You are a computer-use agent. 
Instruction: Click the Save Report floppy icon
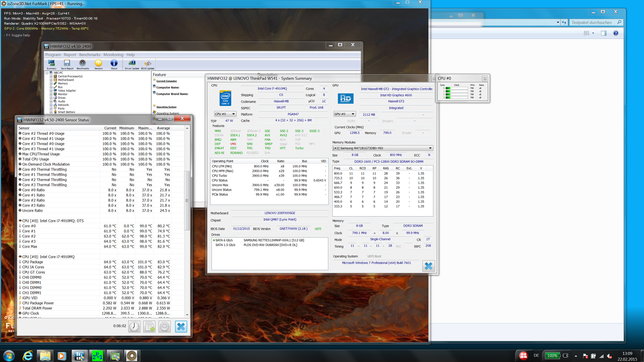(x=67, y=64)
